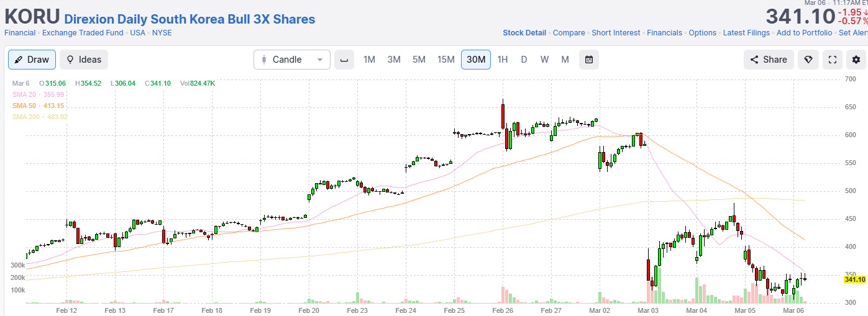Open the Latest Filings link

click(x=746, y=33)
